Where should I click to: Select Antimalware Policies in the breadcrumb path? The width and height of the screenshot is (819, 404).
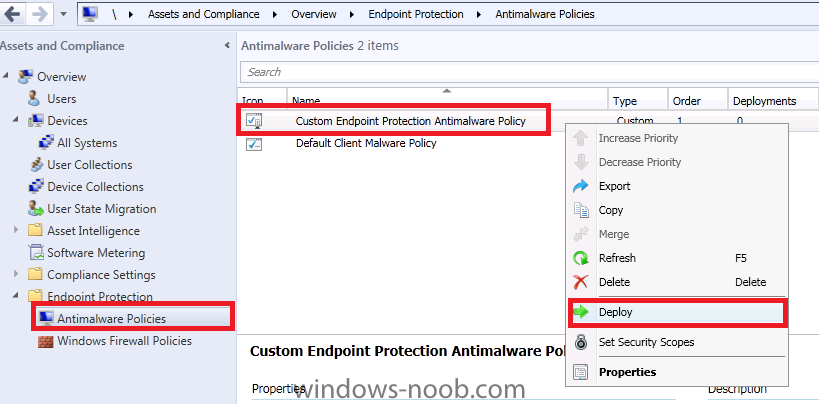click(x=545, y=14)
